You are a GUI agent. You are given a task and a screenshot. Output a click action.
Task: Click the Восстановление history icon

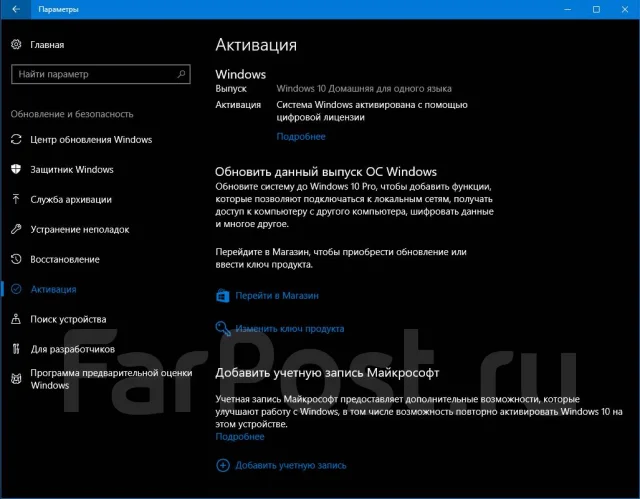pos(16,259)
